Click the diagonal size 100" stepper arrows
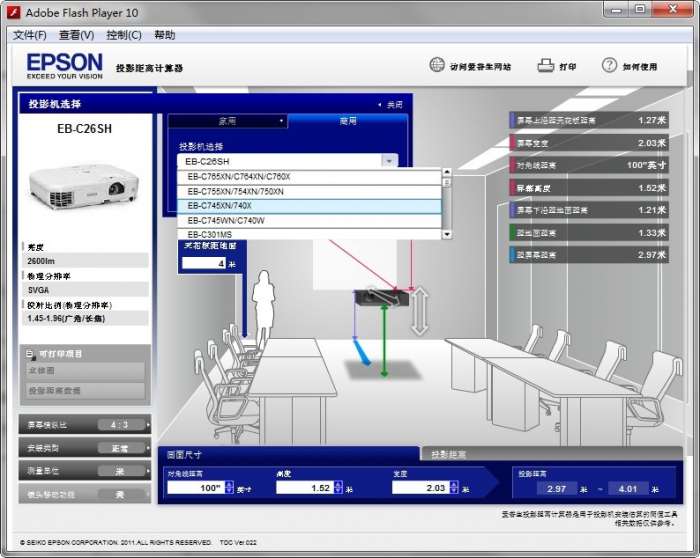700x558 pixels. tap(229, 487)
